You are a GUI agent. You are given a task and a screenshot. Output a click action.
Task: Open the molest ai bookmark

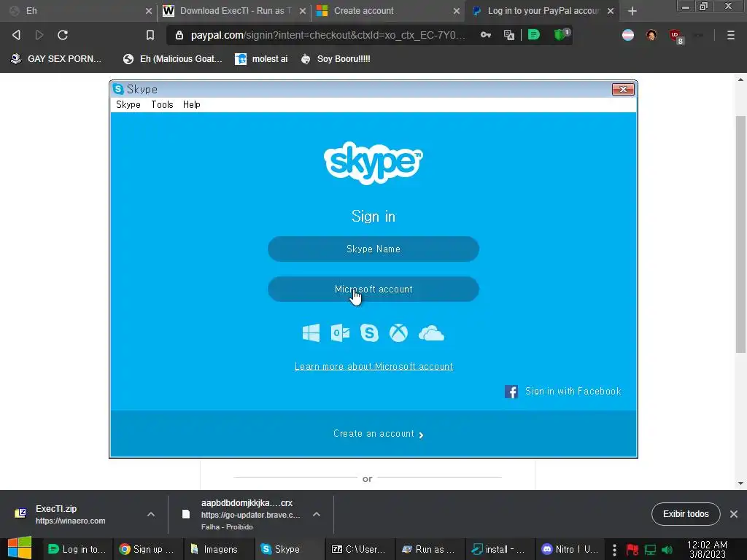[x=262, y=58]
